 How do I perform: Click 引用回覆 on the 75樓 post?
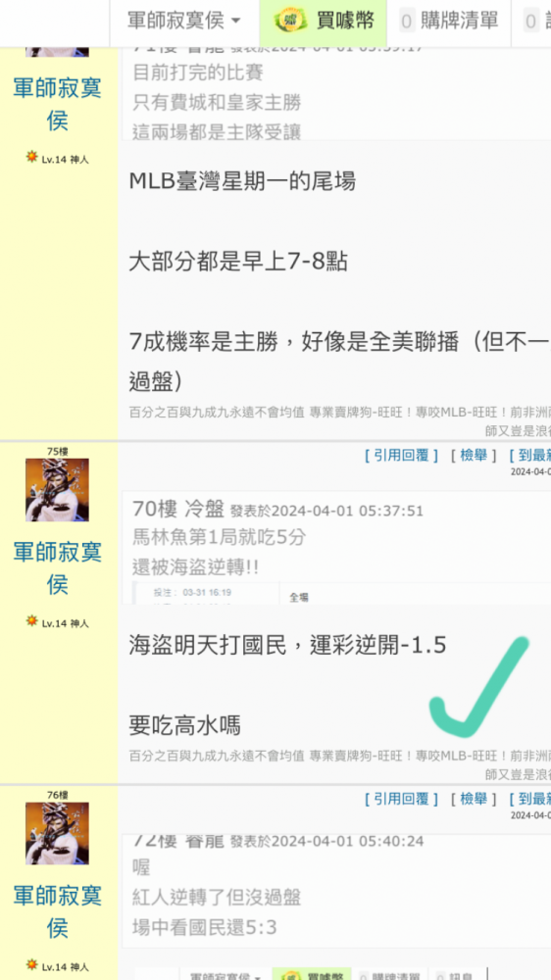click(401, 456)
